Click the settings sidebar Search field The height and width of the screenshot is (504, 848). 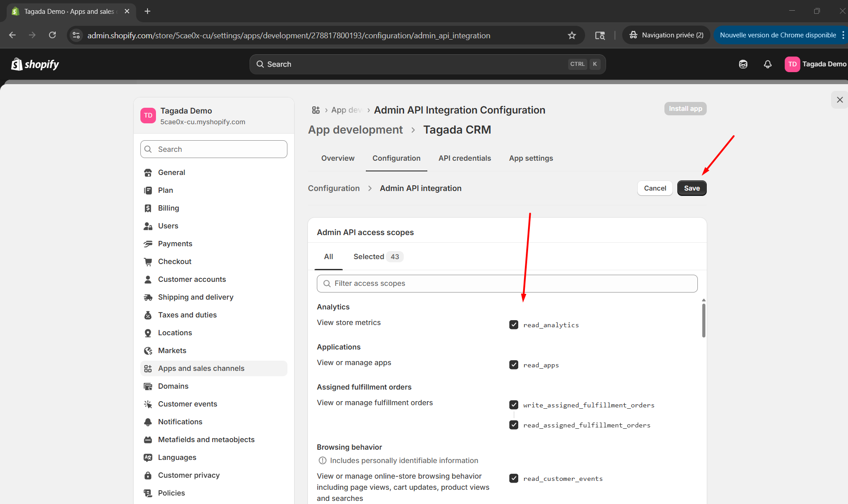point(214,149)
